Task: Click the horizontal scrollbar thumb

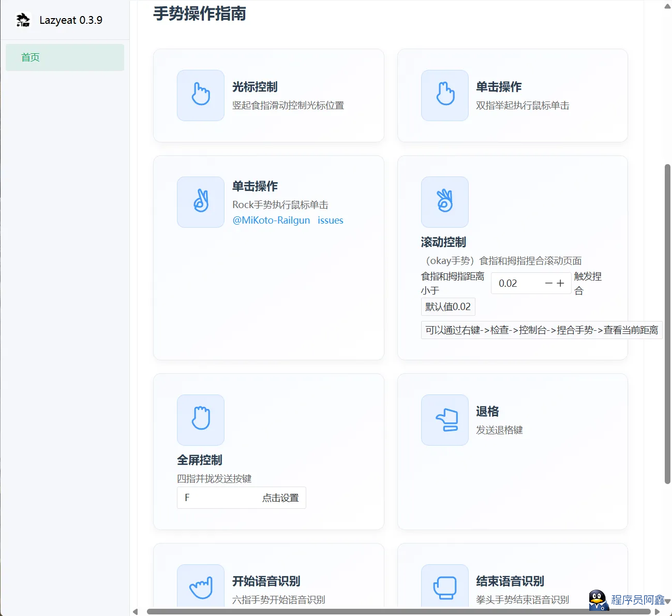Action: click(x=398, y=611)
